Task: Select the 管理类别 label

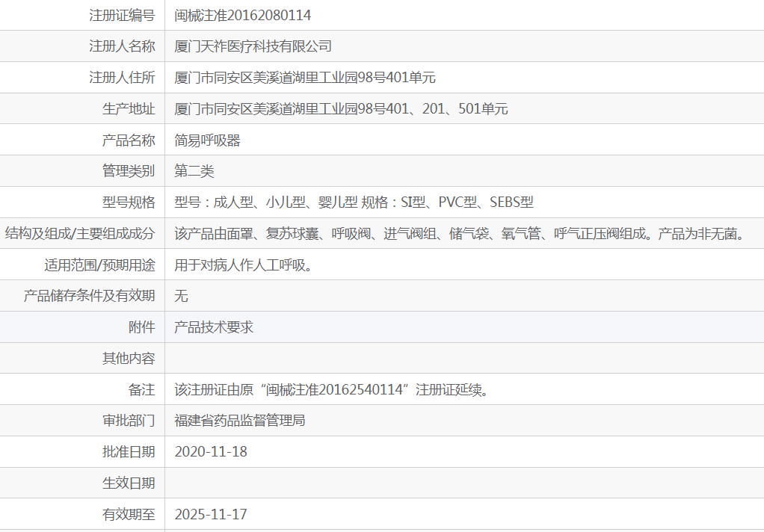Action: pos(129,171)
